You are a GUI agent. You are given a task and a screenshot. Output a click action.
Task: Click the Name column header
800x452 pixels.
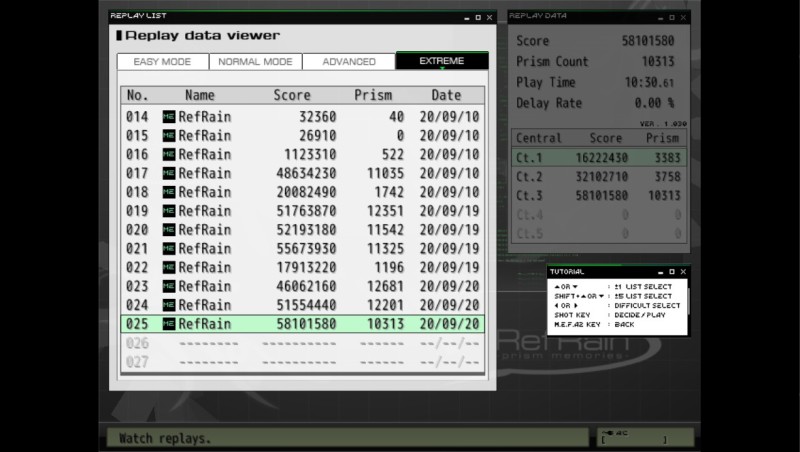199,95
